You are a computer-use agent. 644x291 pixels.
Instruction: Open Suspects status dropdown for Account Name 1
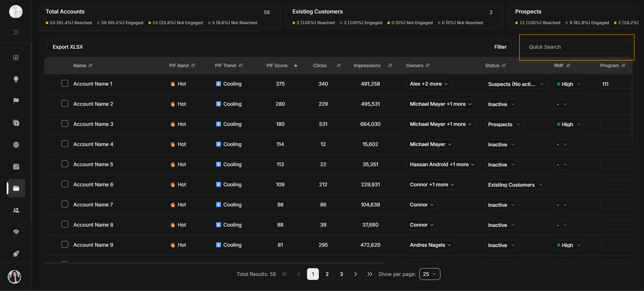(516, 84)
